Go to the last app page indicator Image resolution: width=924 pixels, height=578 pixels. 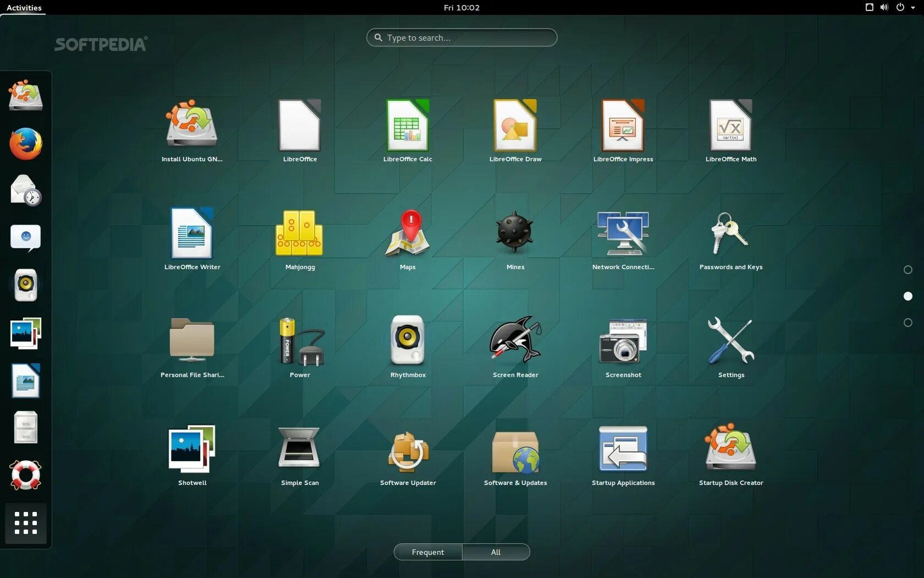(908, 323)
